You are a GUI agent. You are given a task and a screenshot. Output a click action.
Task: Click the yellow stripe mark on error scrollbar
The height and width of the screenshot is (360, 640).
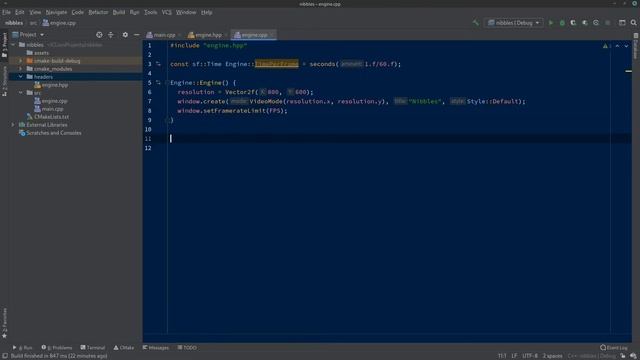click(628, 71)
